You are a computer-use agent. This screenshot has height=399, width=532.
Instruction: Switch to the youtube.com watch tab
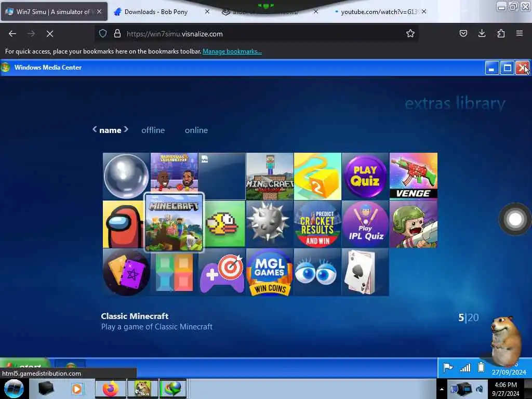click(x=379, y=12)
